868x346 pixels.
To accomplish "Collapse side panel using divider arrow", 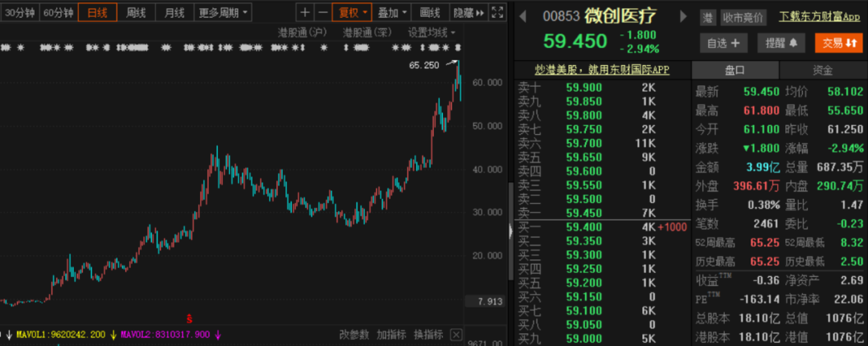I will click(x=510, y=231).
